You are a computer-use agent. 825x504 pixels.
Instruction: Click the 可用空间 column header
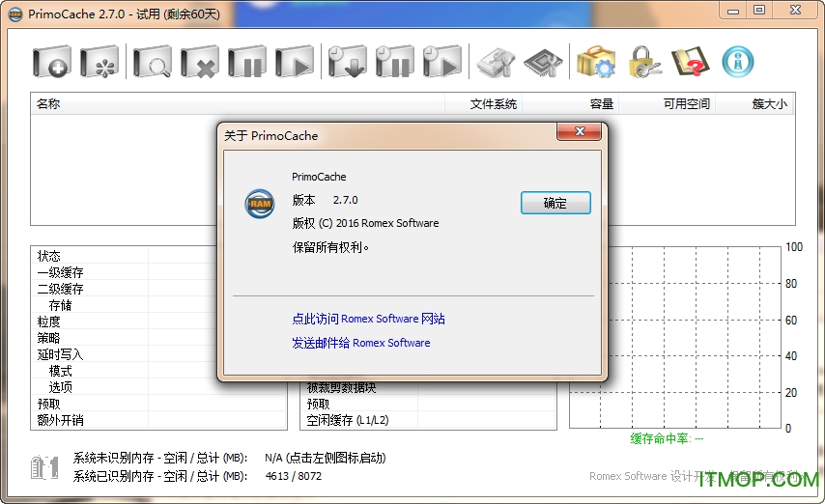coord(668,104)
